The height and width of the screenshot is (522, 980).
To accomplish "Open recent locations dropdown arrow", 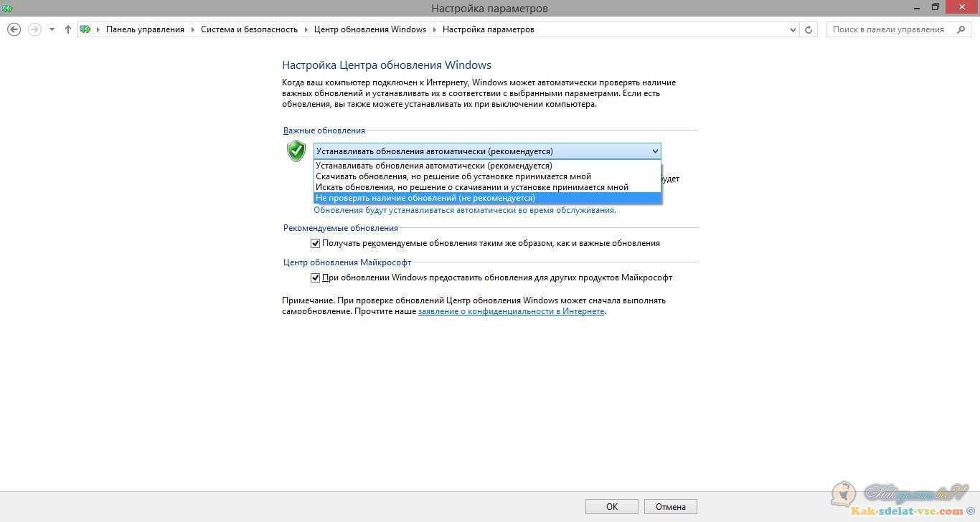I will pyautogui.click(x=52, y=30).
